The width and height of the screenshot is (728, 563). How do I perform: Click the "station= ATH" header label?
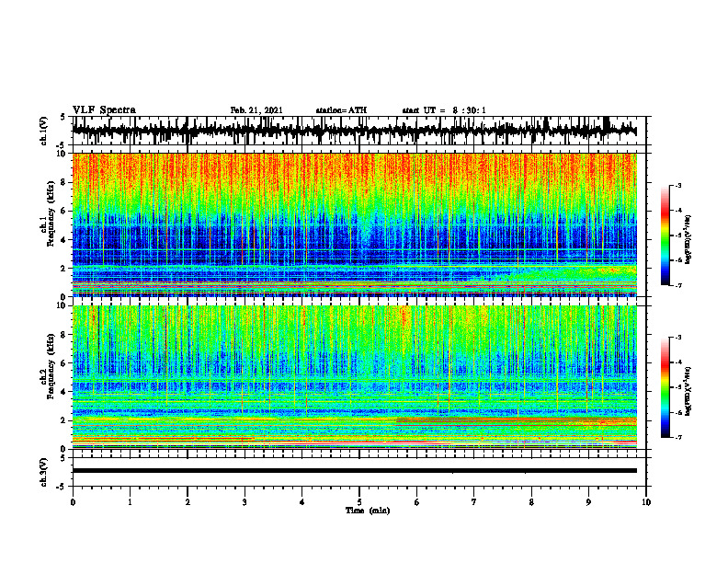pyautogui.click(x=341, y=110)
